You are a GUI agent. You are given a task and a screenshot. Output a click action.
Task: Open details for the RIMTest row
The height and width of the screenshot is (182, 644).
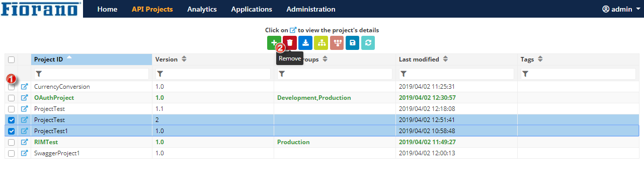[24, 142]
